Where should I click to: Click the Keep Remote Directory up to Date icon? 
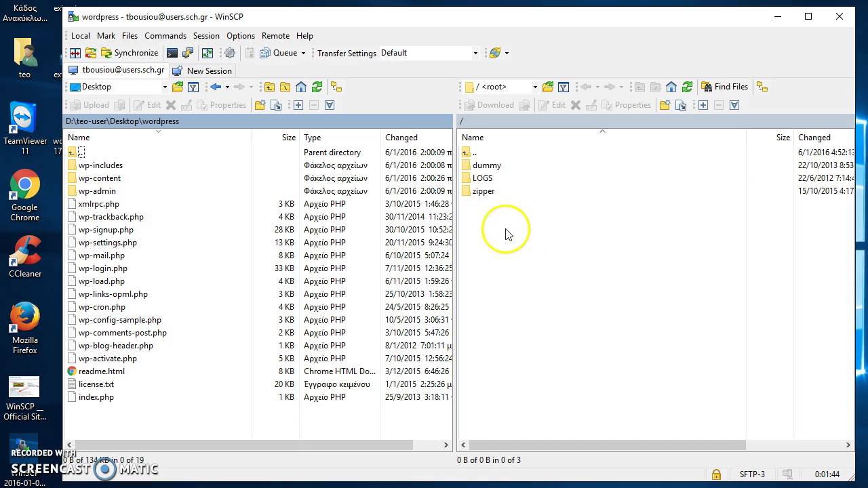coord(208,53)
